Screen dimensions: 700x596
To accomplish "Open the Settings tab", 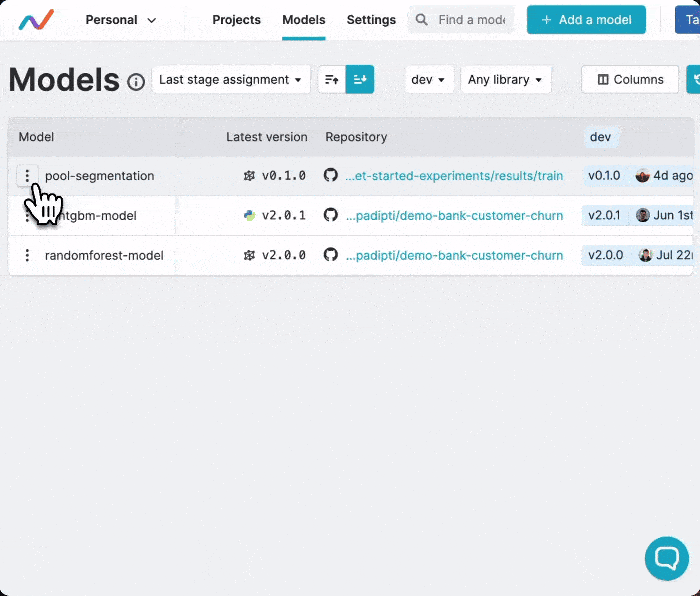I will (371, 20).
